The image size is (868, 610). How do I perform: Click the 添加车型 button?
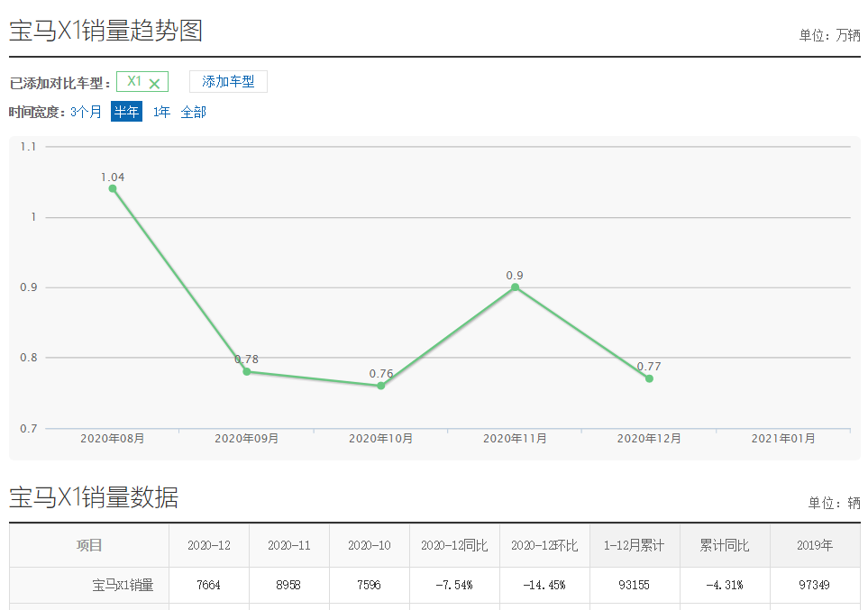pos(228,81)
